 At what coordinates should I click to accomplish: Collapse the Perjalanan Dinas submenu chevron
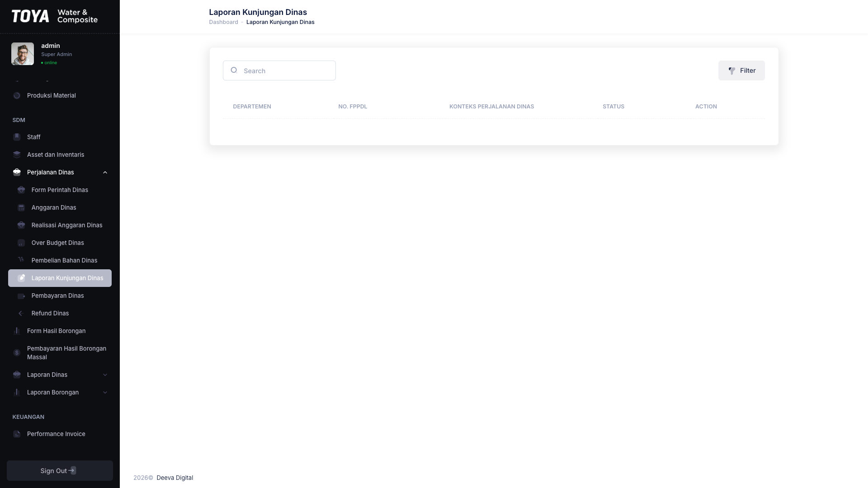click(x=105, y=172)
